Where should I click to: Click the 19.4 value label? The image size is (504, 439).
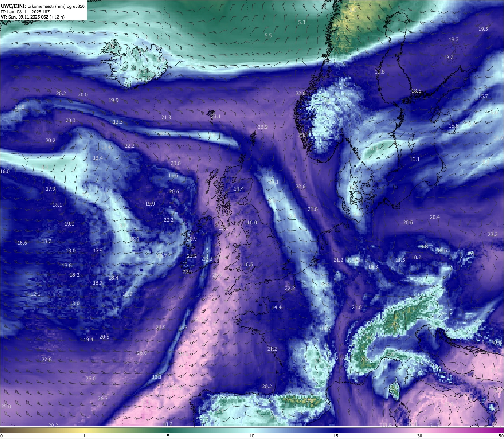[x=88, y=340]
